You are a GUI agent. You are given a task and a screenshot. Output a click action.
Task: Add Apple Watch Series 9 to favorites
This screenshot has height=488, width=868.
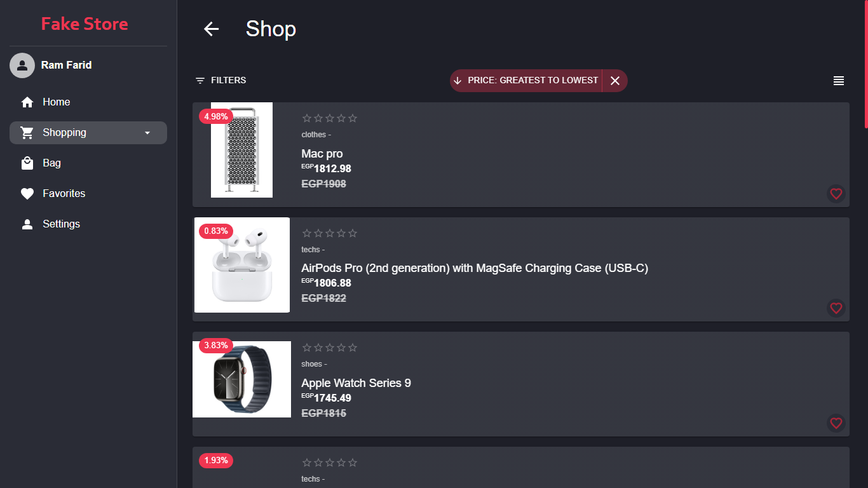(836, 423)
